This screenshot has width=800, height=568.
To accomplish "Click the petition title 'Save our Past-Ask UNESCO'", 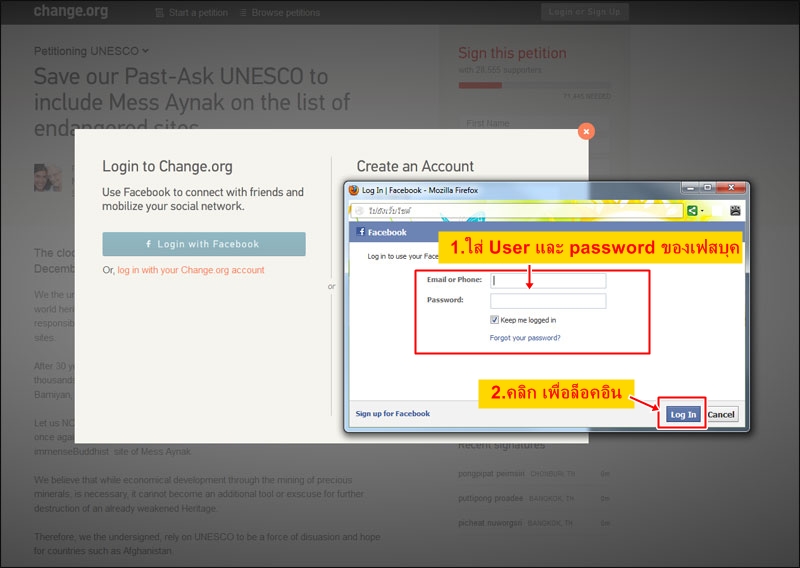I will (192, 102).
